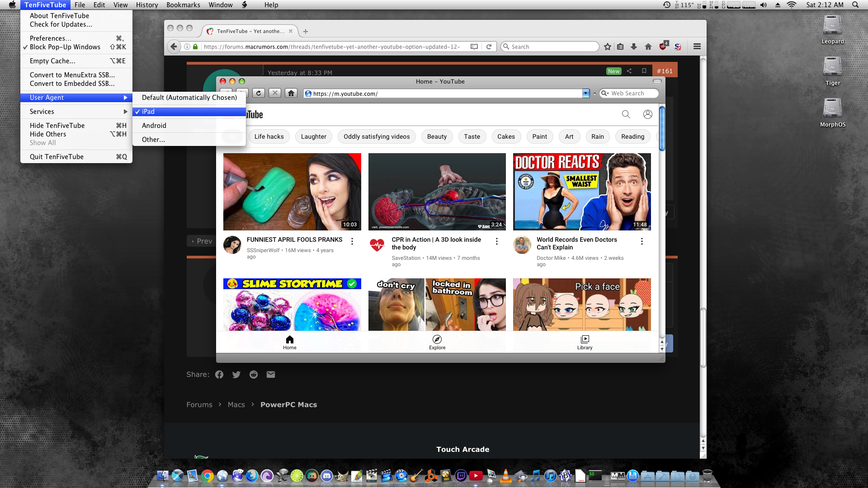
Task: Launch Chrome from the dock
Action: point(208,475)
